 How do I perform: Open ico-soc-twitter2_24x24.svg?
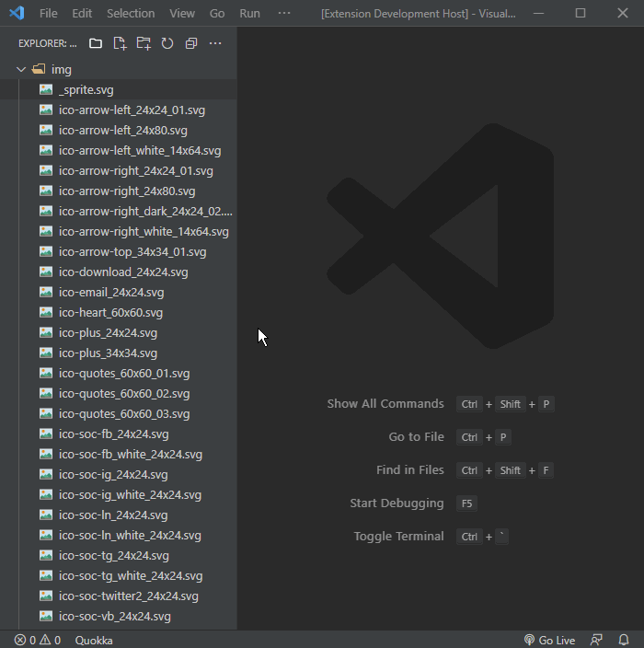coord(119,596)
